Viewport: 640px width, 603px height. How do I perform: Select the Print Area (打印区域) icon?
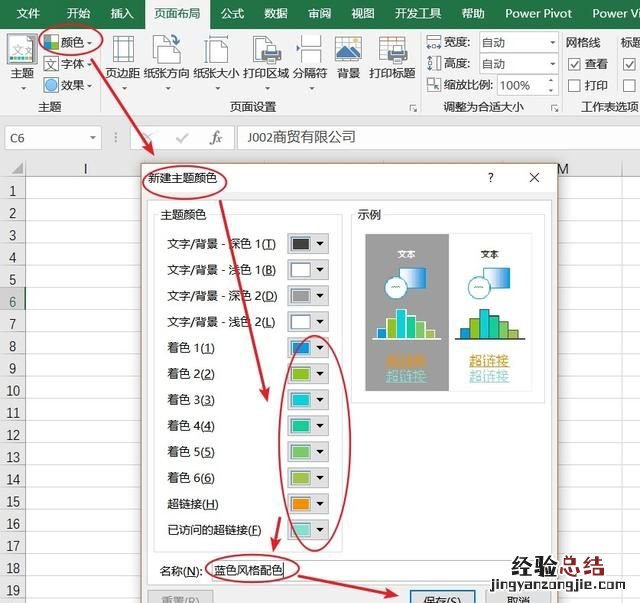click(x=268, y=56)
